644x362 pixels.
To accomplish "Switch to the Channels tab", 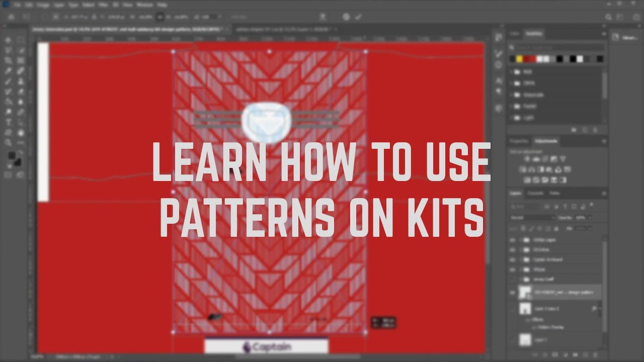I will [535, 194].
